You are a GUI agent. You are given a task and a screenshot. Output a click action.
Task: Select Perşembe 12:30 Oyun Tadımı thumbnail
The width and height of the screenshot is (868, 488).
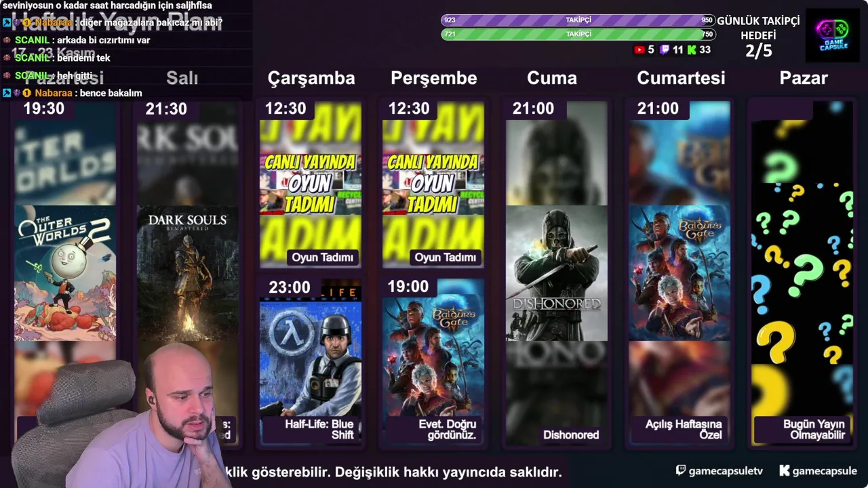pos(433,184)
